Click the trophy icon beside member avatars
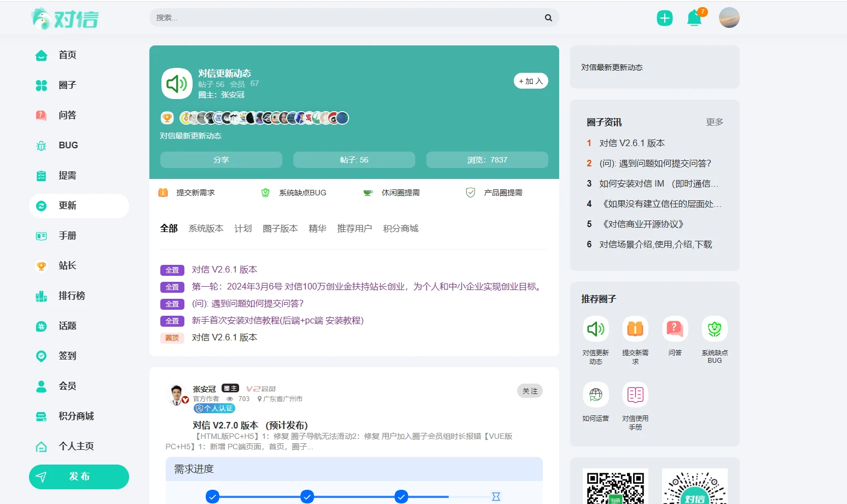Image resolution: width=847 pixels, height=504 pixels. pyautogui.click(x=167, y=118)
